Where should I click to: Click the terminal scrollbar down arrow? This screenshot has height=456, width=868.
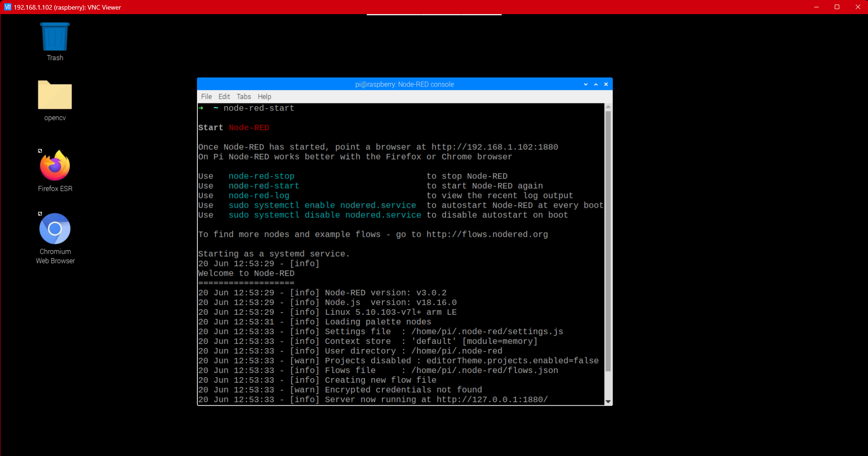tap(608, 401)
